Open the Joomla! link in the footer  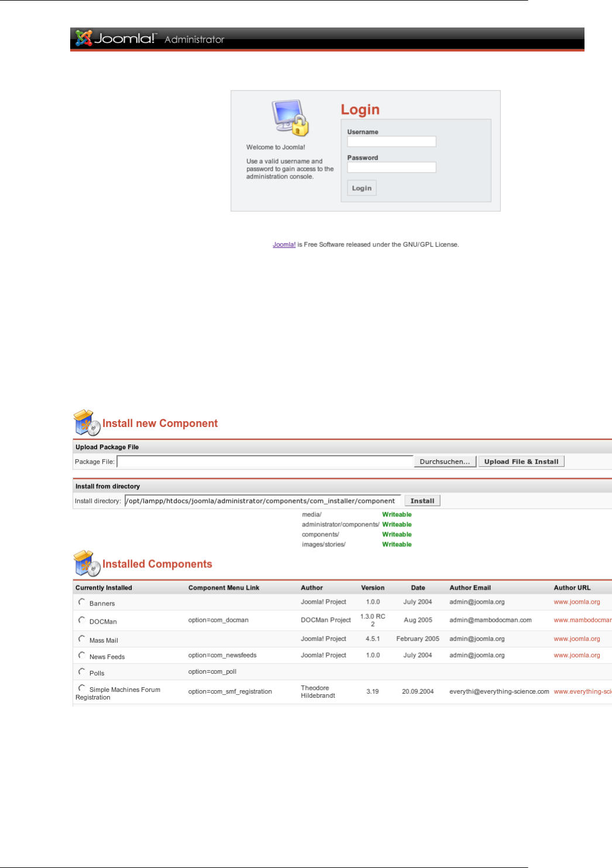click(x=284, y=244)
